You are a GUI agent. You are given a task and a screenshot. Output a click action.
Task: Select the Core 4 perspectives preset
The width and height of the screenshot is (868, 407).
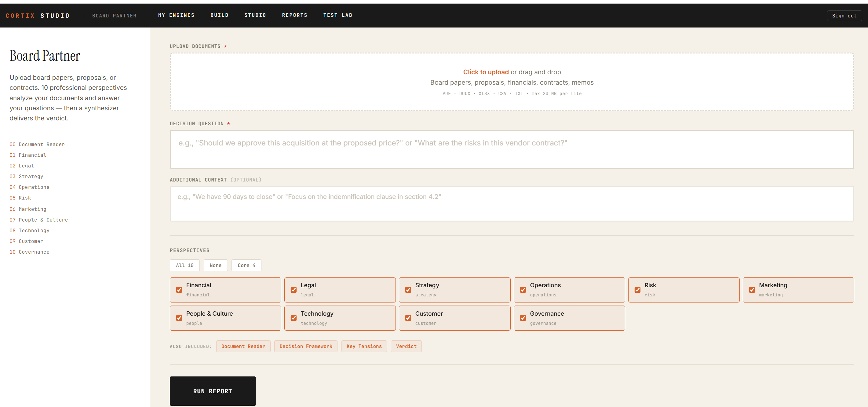[246, 266]
